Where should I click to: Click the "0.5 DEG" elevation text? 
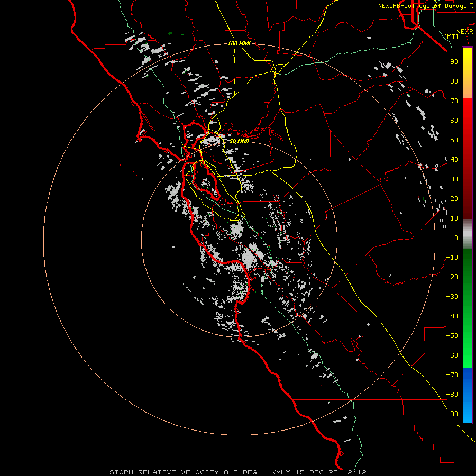pyautogui.click(x=241, y=472)
